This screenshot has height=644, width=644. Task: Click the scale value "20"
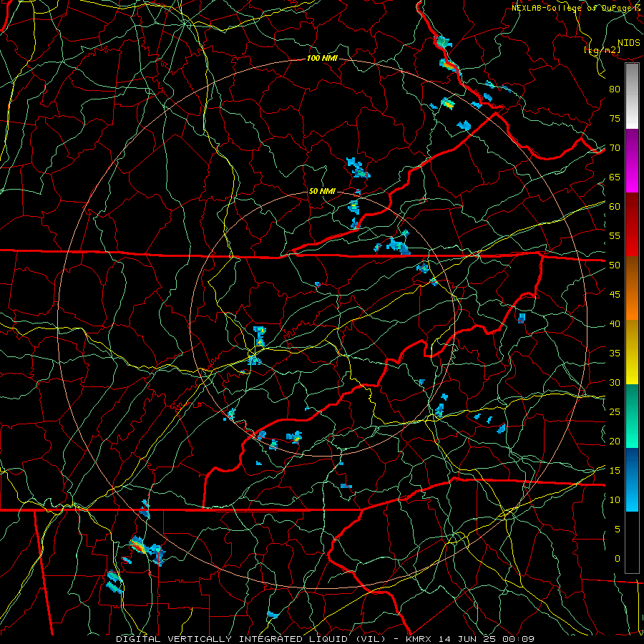click(x=615, y=441)
